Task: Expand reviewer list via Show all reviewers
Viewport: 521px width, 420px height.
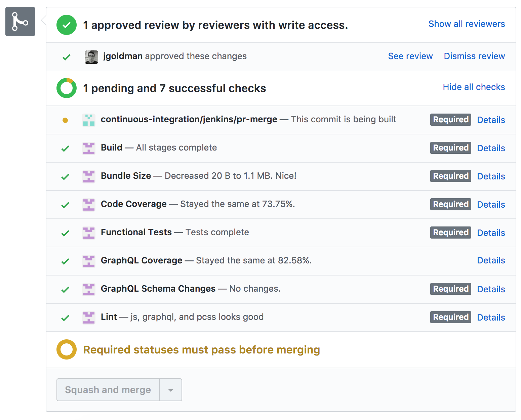Action: pos(466,24)
